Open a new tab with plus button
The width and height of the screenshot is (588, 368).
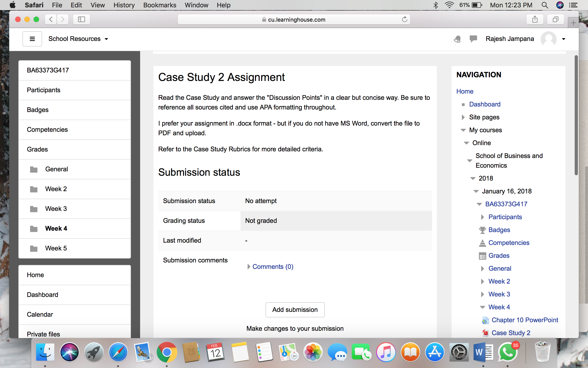[573, 23]
